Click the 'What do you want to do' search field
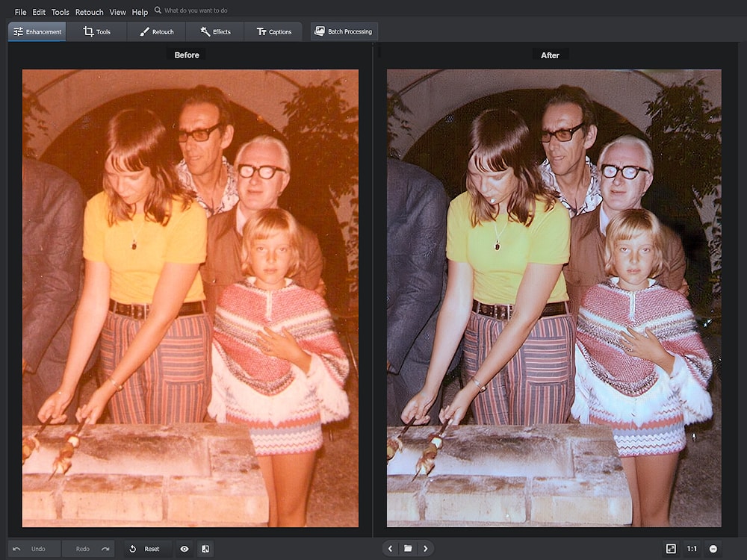The width and height of the screenshot is (747, 560). [196, 11]
